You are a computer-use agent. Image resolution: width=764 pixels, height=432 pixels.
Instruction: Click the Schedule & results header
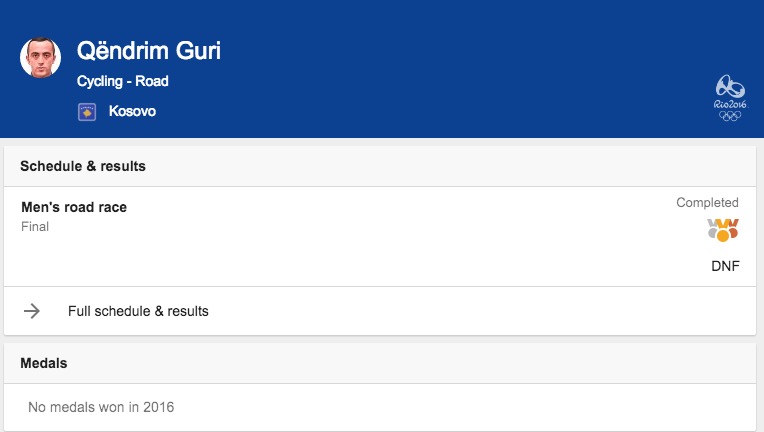pos(83,166)
